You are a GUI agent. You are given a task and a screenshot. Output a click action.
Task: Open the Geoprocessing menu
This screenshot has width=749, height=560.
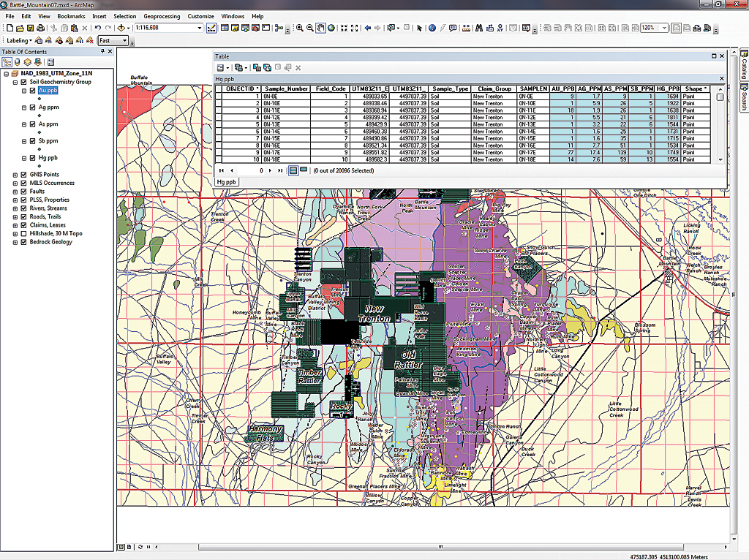click(162, 16)
